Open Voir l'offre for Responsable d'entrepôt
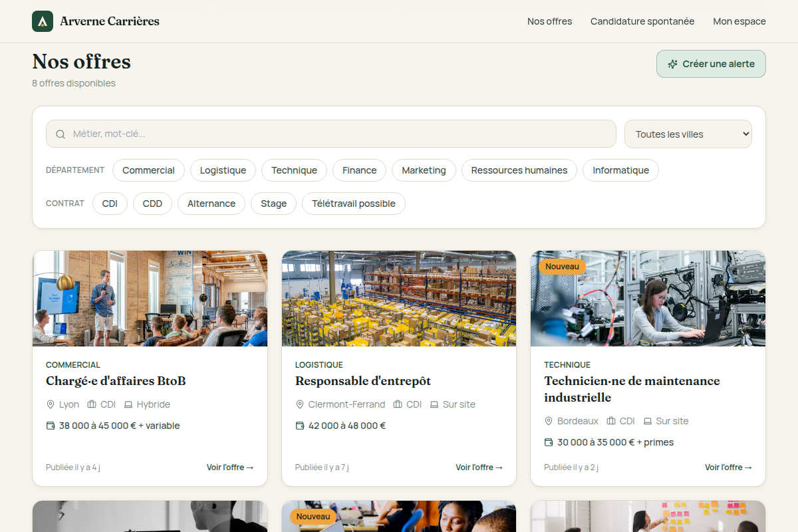This screenshot has height=532, width=798. coord(479,467)
